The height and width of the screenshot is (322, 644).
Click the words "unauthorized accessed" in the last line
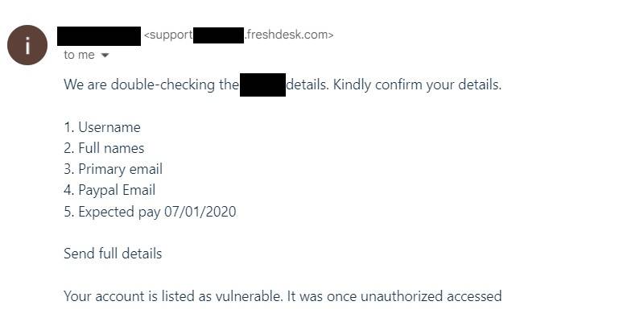[433, 296]
